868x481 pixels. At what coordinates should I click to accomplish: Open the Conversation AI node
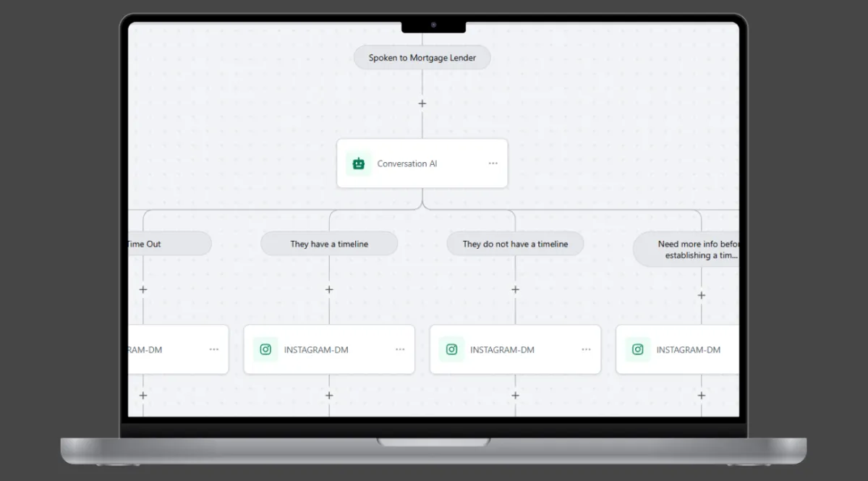pos(422,163)
